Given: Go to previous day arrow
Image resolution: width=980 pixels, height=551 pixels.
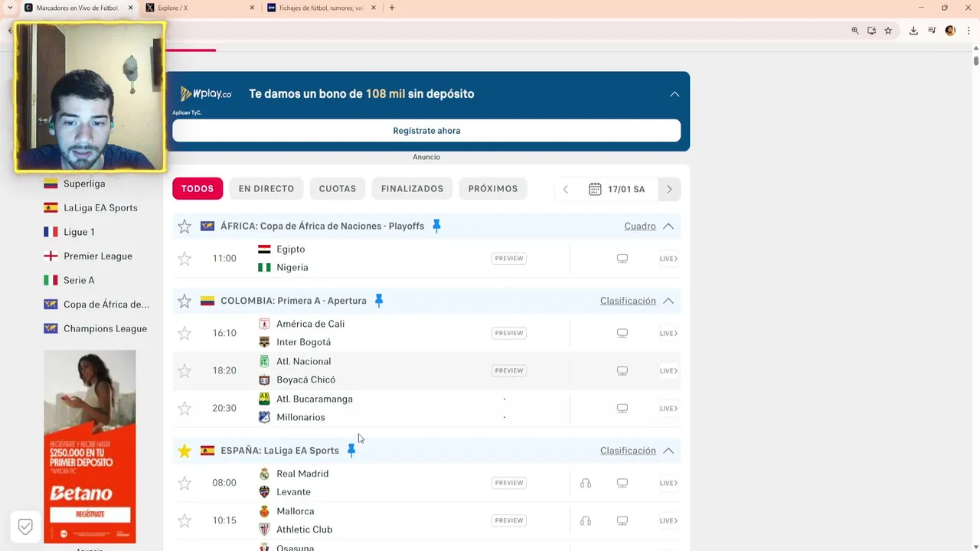Looking at the screenshot, I should 566,189.
